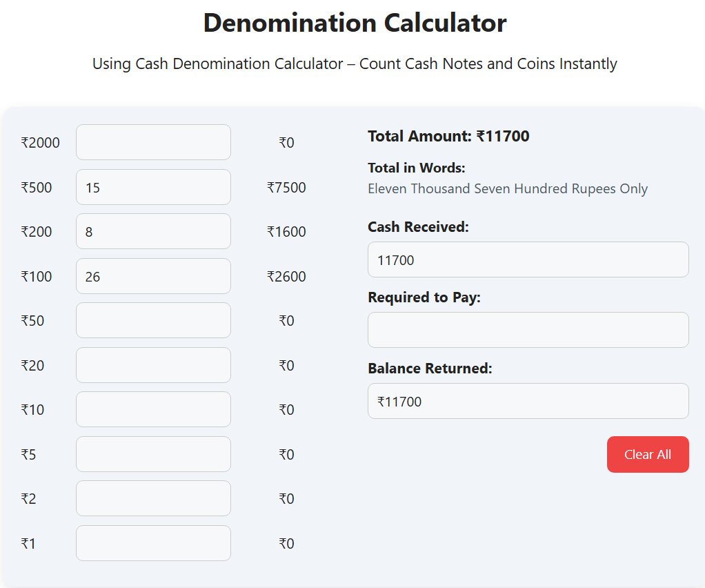Click the empty Required to Pay field
Image resolution: width=705 pixels, height=588 pixels.
528,330
